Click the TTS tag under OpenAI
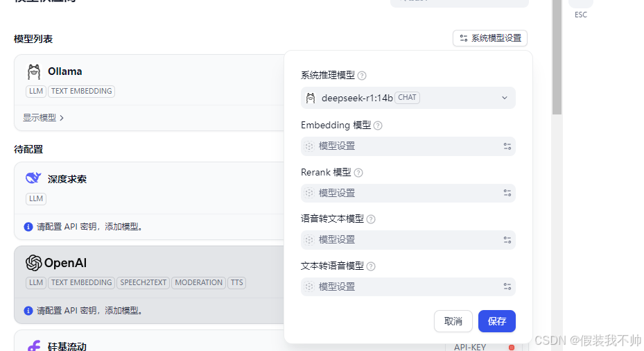Screen dimensions: 644x351 pyautogui.click(x=236, y=283)
